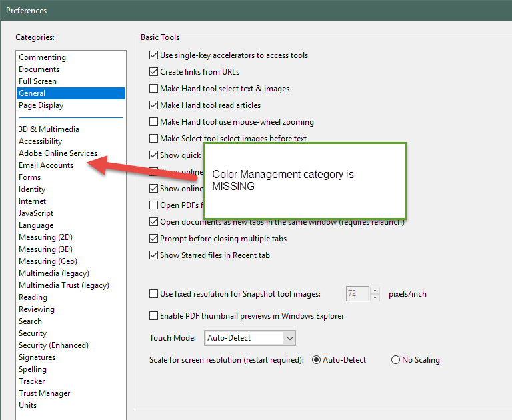Increase the Snapshot resolution with up arrow
The image size is (512, 420).
click(x=375, y=291)
